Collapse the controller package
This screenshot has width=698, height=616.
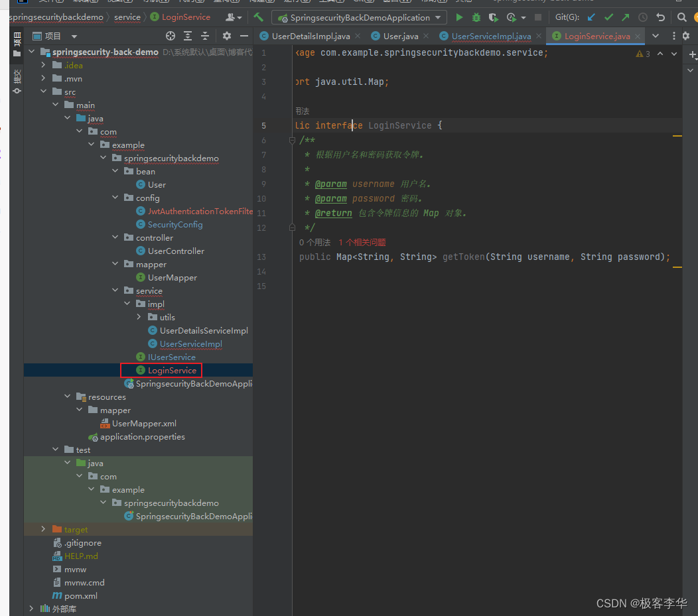[115, 237]
